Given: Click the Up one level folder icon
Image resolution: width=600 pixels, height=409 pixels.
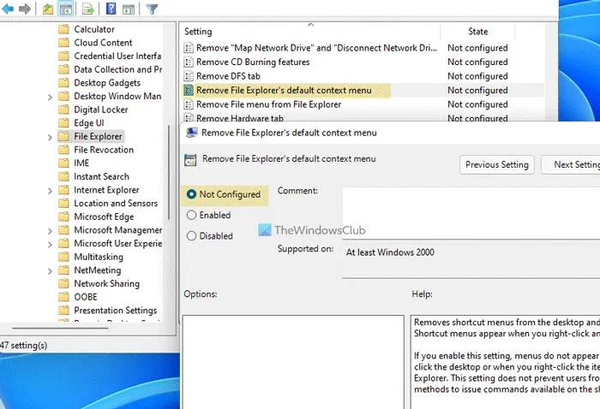Looking at the screenshot, I should click(x=48, y=8).
